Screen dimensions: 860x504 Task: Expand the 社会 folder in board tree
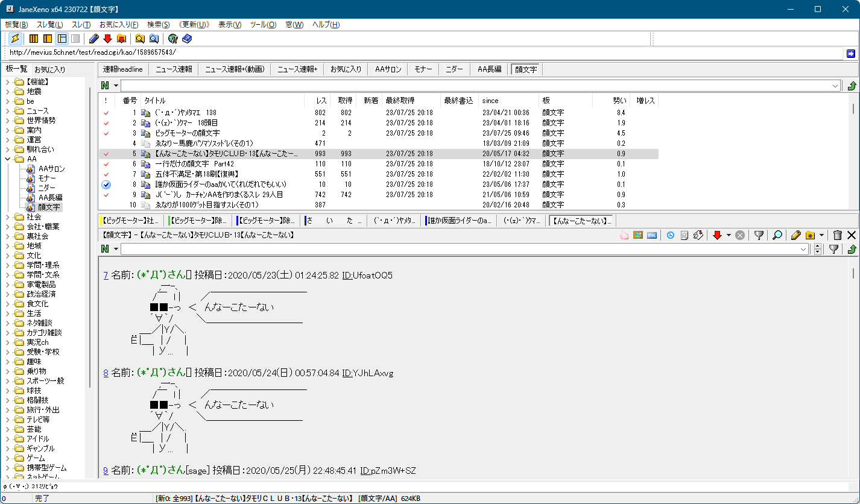tap(8, 217)
